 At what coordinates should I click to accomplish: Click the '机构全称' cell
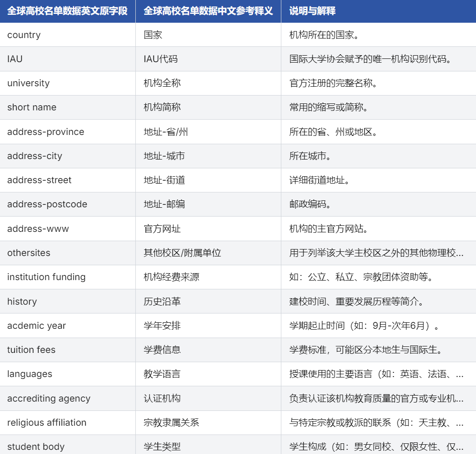click(x=208, y=83)
